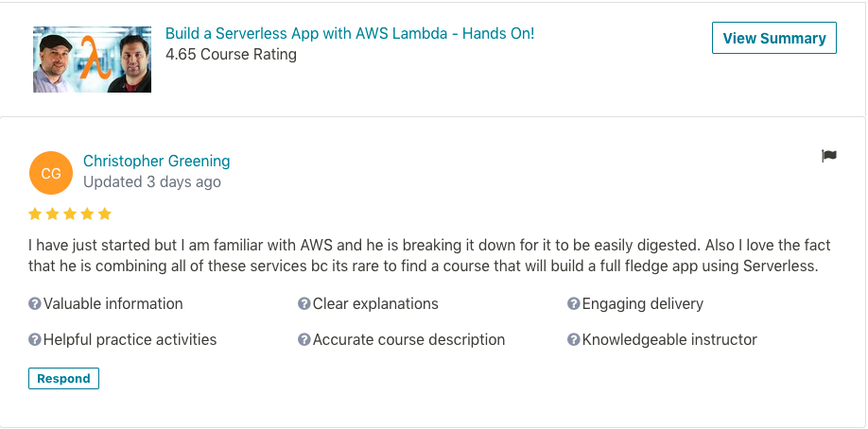The height and width of the screenshot is (429, 868).
Task: Click help icon next to Clear explanations
Action: pyautogui.click(x=304, y=303)
